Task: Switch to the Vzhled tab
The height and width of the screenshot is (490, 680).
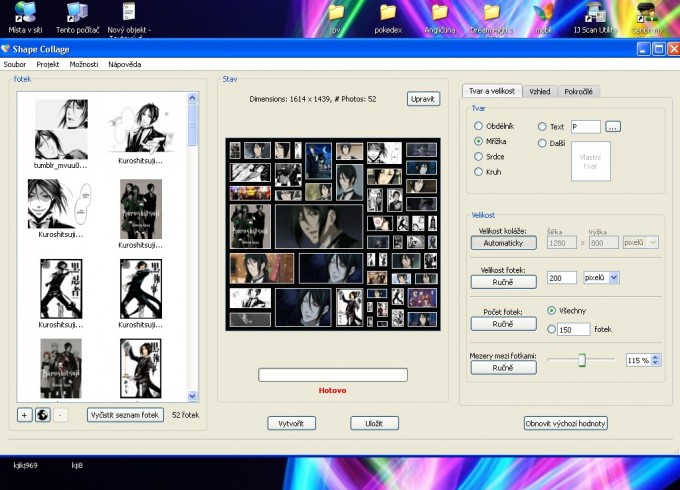Action: click(540, 91)
